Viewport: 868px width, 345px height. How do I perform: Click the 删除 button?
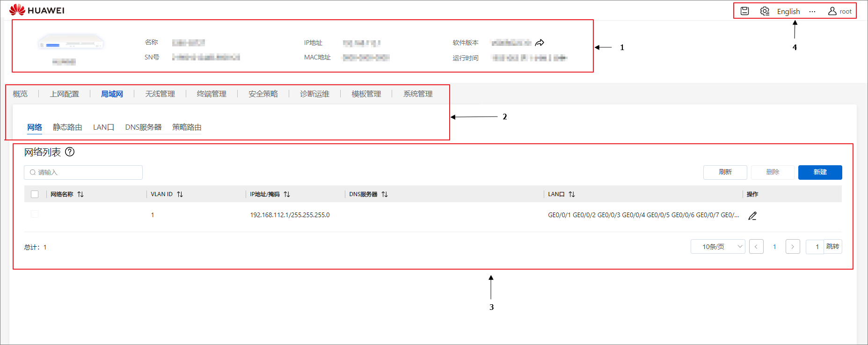(x=773, y=172)
